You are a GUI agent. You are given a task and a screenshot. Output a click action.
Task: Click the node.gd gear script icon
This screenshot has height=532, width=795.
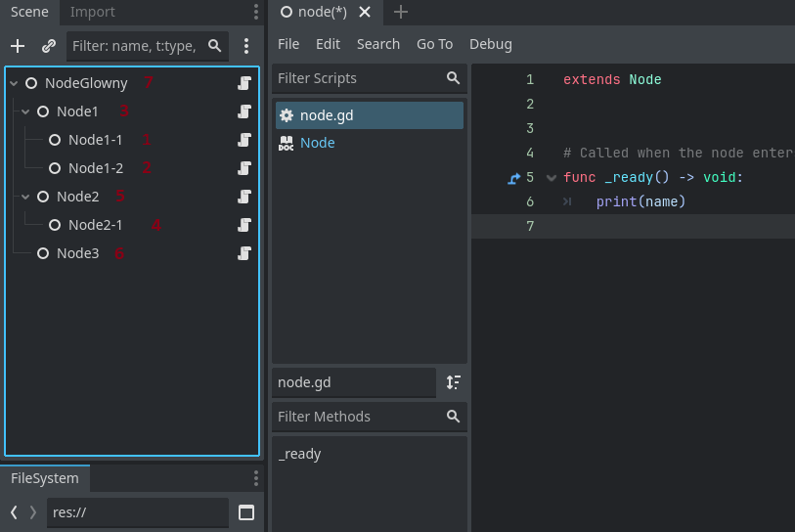[x=287, y=115]
